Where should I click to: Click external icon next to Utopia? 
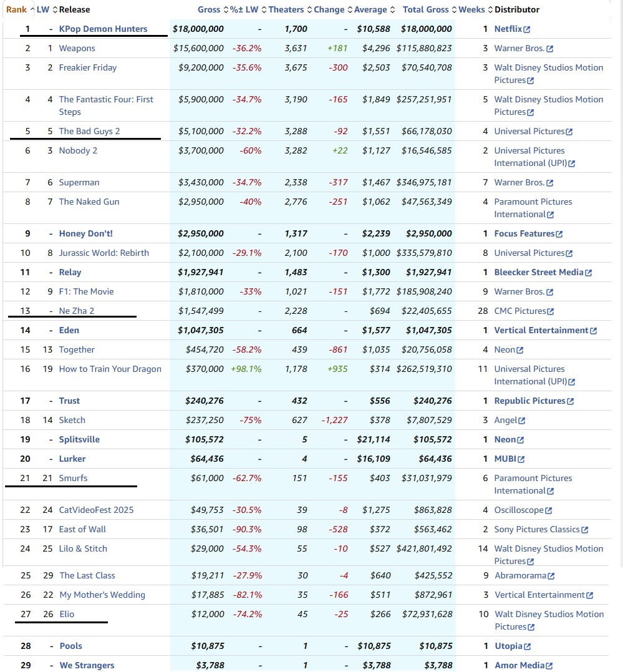pyautogui.click(x=528, y=646)
